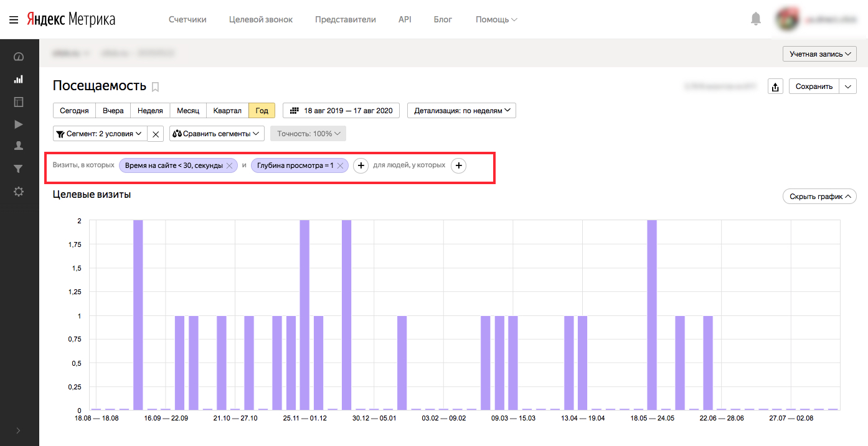Go to Счетчики in top navigation
The image size is (868, 446).
point(187,19)
